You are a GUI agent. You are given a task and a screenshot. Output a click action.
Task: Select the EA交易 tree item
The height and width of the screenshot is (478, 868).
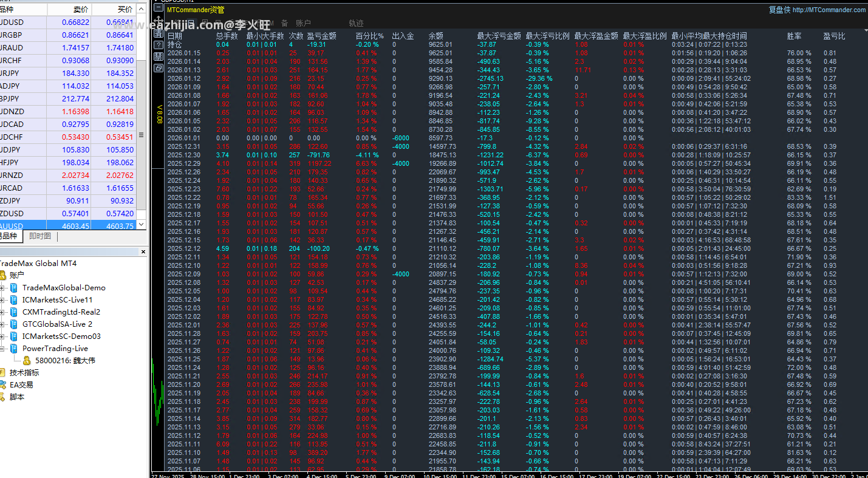coord(21,385)
